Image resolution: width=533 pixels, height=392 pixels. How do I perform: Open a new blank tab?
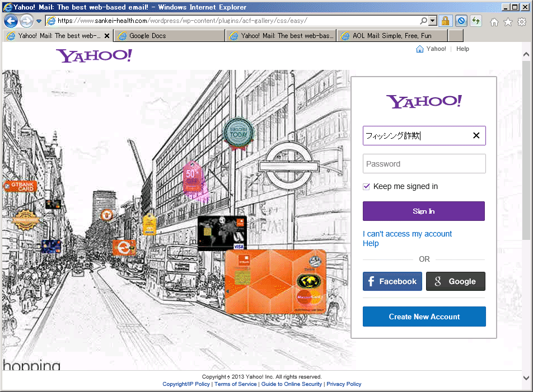point(456,36)
